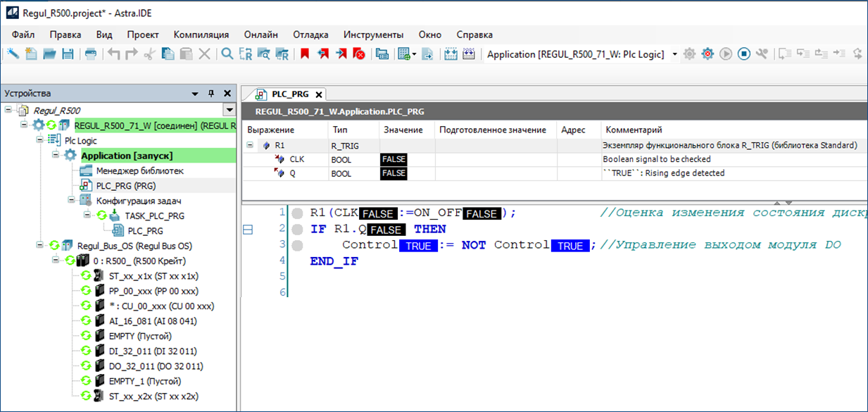Image resolution: width=868 pixels, height=412 pixels.
Task: Collapse the Конфигурация задач tree node
Action: 71,201
